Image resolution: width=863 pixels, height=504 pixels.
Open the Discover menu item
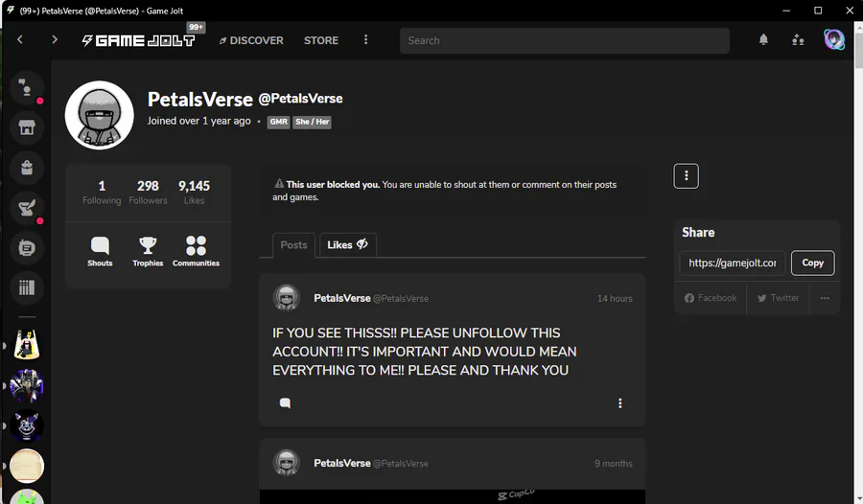(251, 40)
